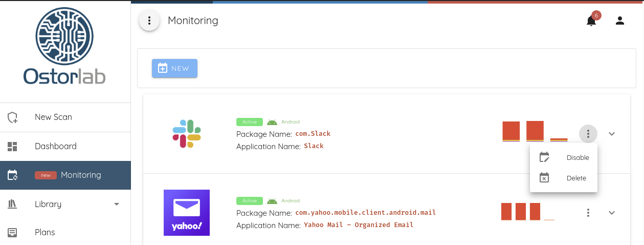The height and width of the screenshot is (245, 644).
Task: Click the Delete calendar-x icon
Action: (545, 178)
